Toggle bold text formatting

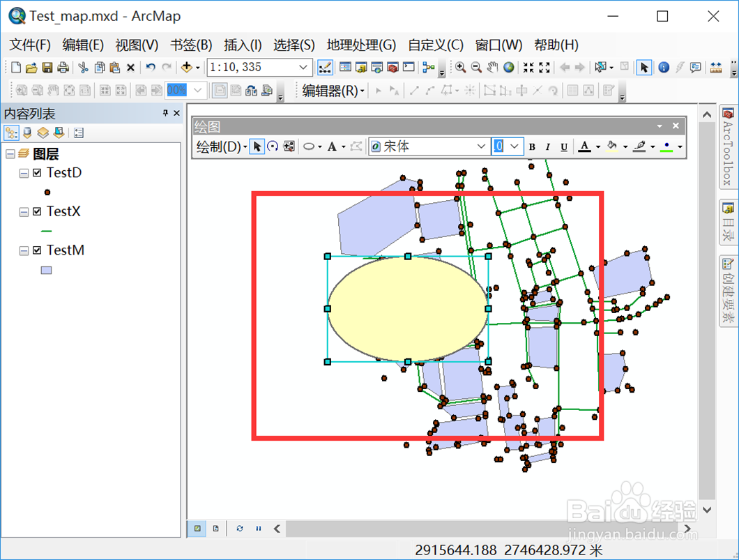(532, 147)
